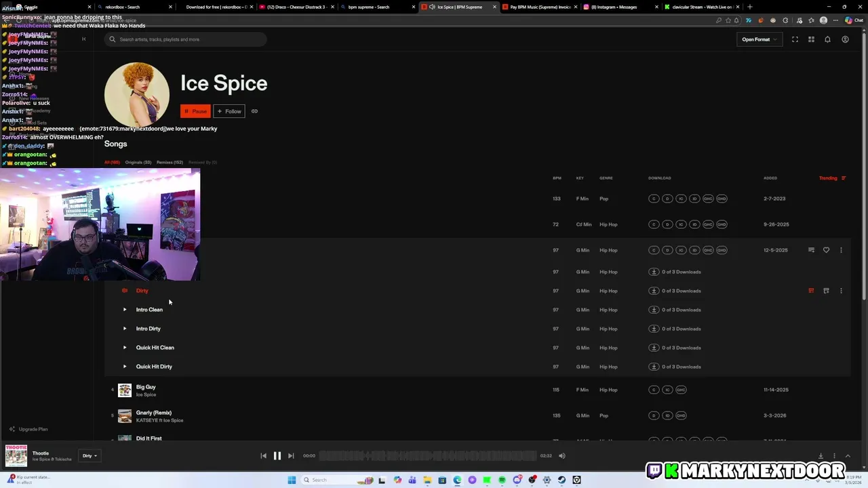This screenshot has height=488, width=868.
Task: Play the Intro Clean version
Action: (x=125, y=310)
